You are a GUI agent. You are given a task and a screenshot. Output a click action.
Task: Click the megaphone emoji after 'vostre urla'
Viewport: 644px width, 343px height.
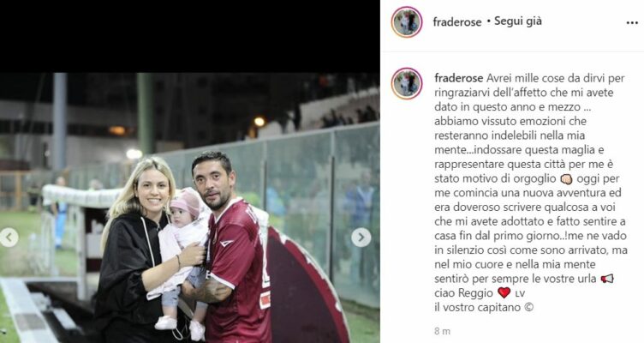click(607, 279)
